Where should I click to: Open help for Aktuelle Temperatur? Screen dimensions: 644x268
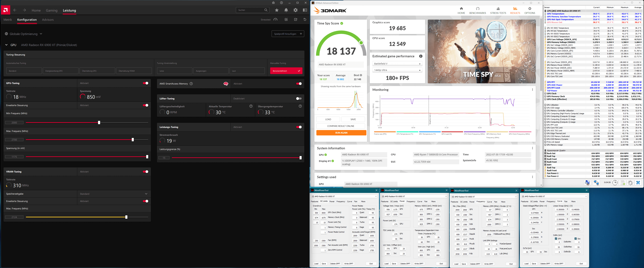click(x=251, y=106)
